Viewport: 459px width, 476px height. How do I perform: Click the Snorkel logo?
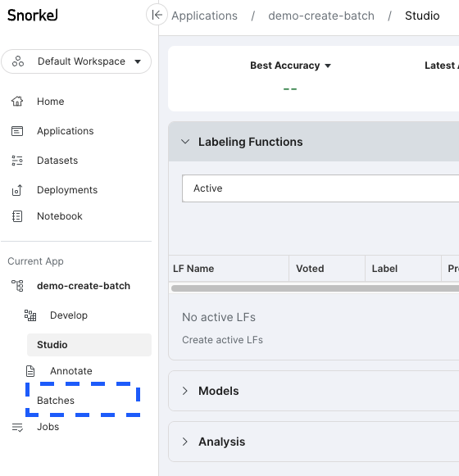click(x=33, y=16)
